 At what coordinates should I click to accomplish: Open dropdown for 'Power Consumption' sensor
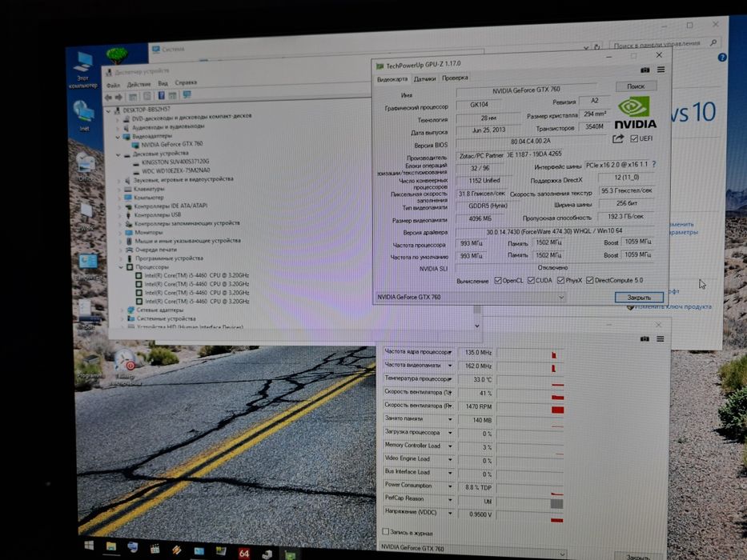450,486
